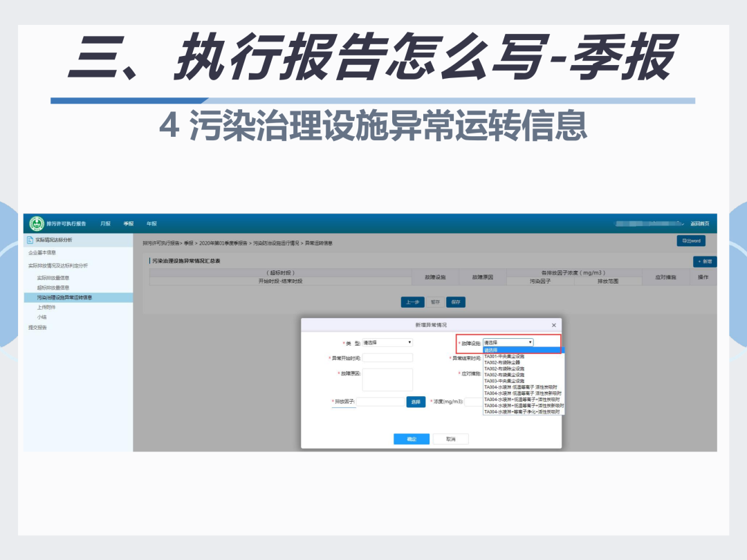Click the 排放范围 table column header

point(608,281)
